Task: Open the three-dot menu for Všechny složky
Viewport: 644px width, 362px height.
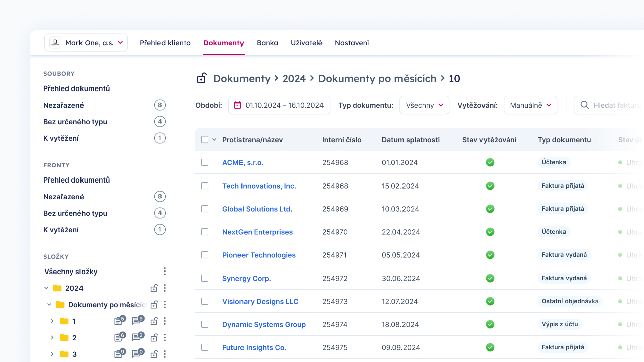Action: (x=165, y=271)
